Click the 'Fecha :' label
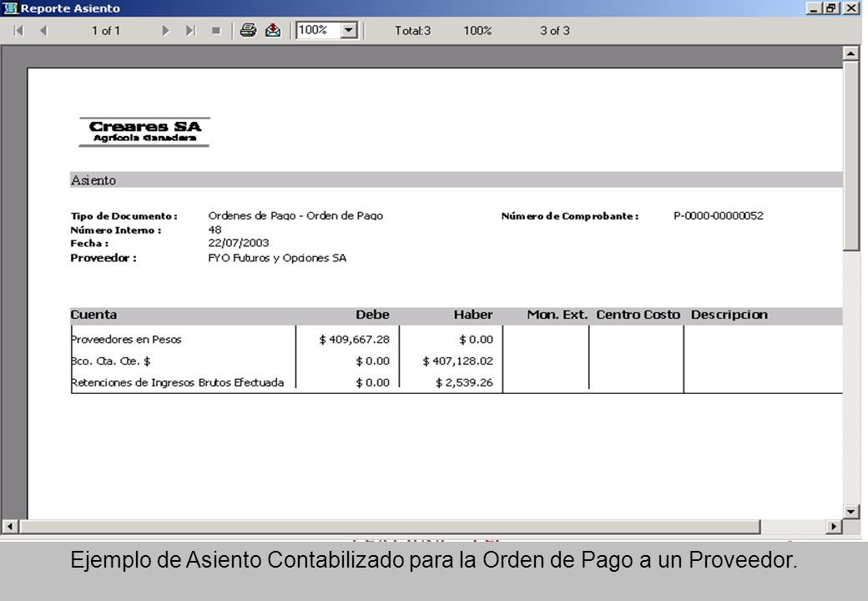Image resolution: width=868 pixels, height=601 pixels. pyautogui.click(x=89, y=244)
